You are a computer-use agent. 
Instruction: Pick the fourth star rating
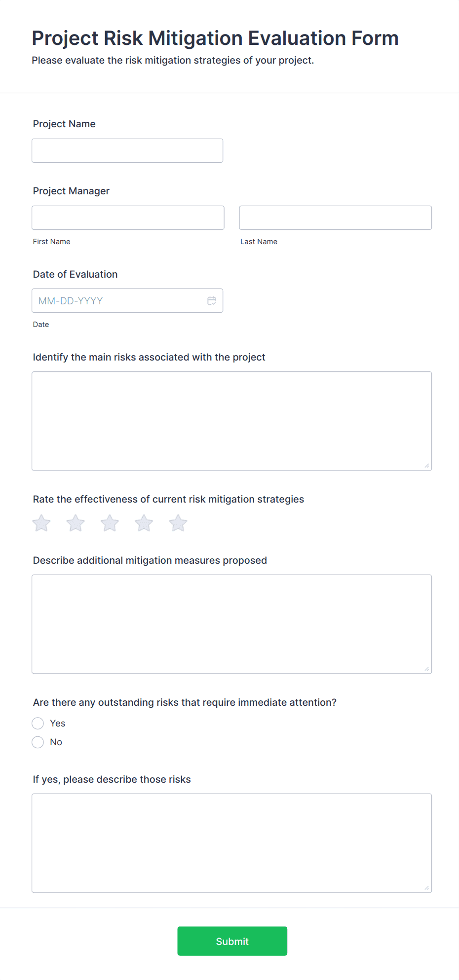click(x=144, y=523)
